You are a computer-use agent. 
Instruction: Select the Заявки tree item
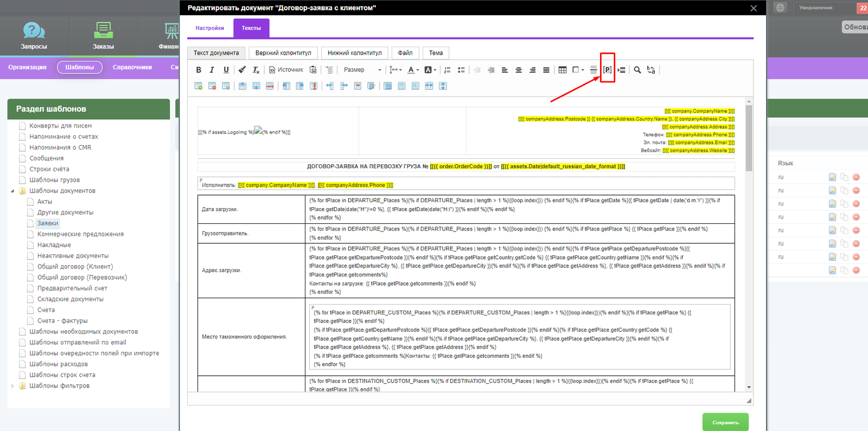48,223
